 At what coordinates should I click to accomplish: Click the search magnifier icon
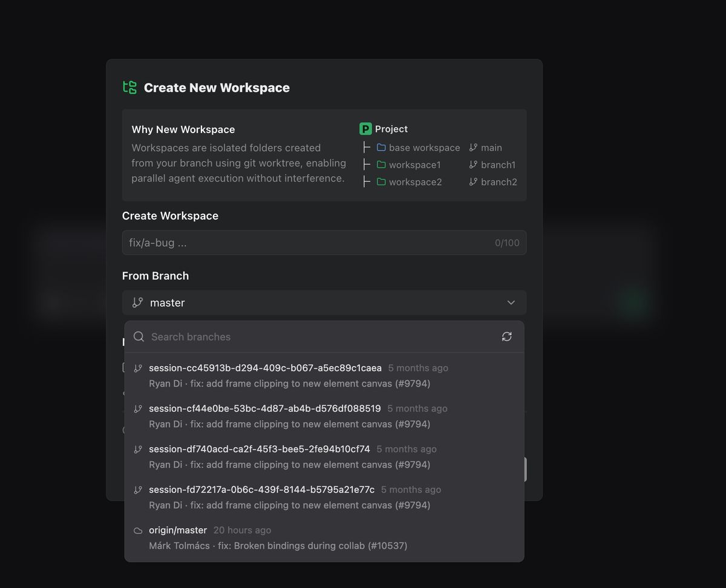139,336
